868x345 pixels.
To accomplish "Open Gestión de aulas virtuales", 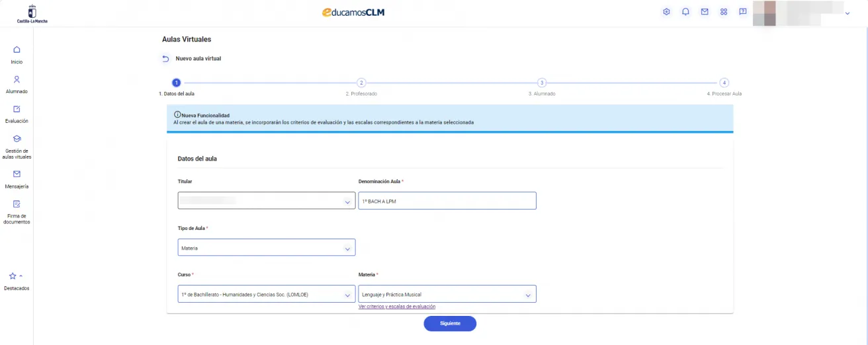I will point(17,145).
